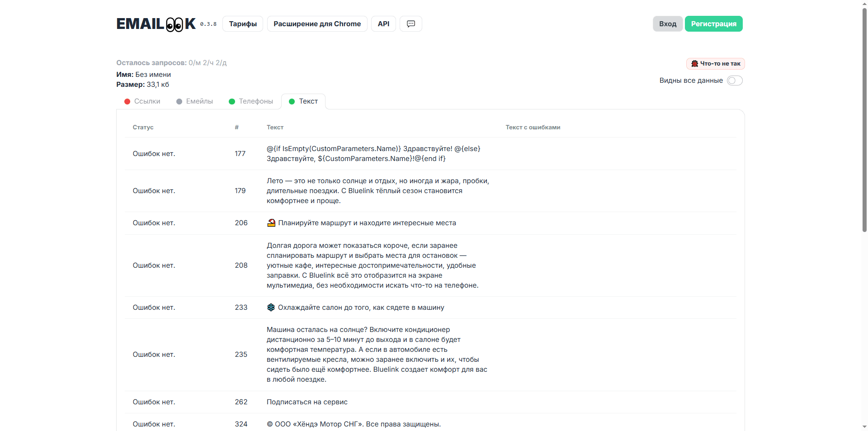868x431 pixels.
Task: Open the EMAILOOK logo home link
Action: pyautogui.click(x=156, y=24)
